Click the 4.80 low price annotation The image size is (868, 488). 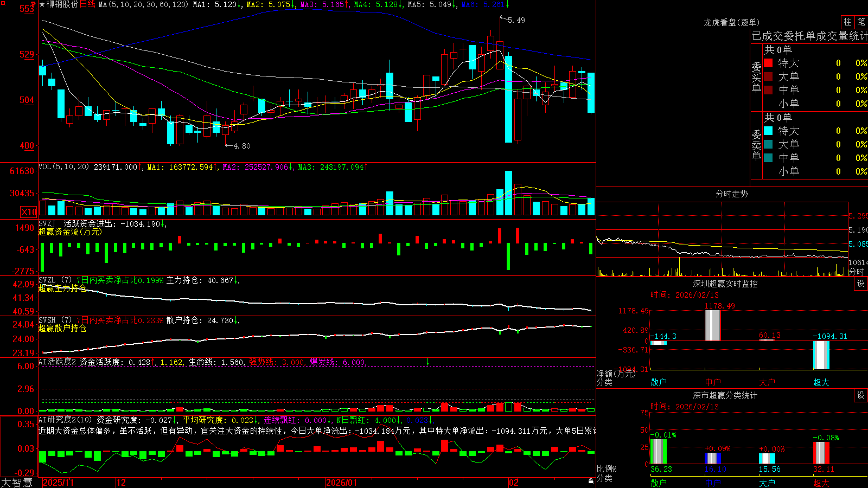pos(242,146)
